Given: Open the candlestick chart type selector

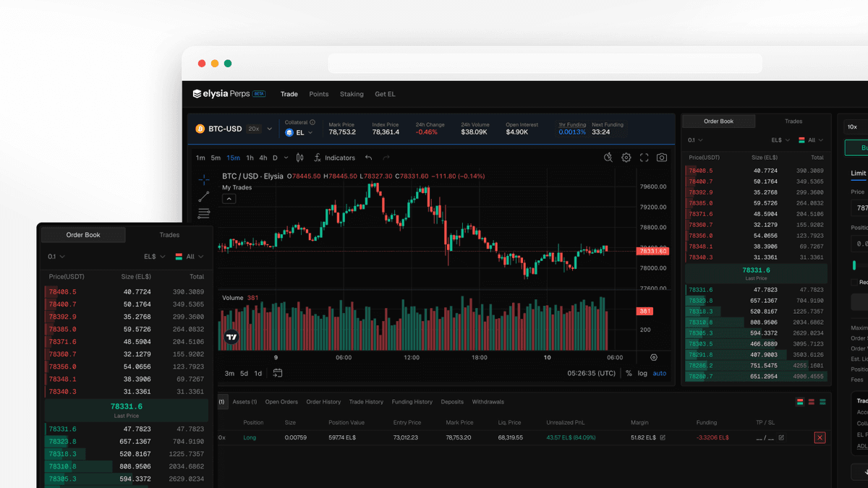Looking at the screenshot, I should (300, 158).
